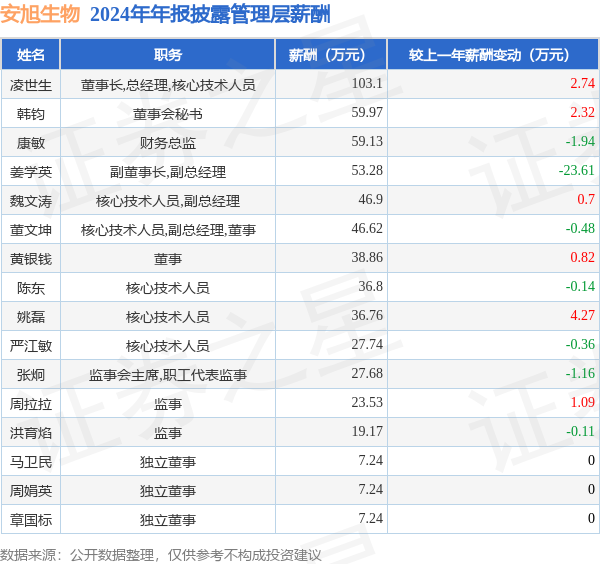The height and width of the screenshot is (564, 600).
Task: Click the salary value 23.53
Action: pos(367,403)
